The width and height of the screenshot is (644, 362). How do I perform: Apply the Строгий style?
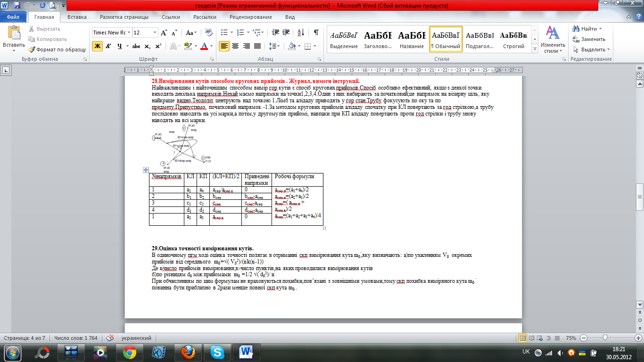click(x=513, y=39)
